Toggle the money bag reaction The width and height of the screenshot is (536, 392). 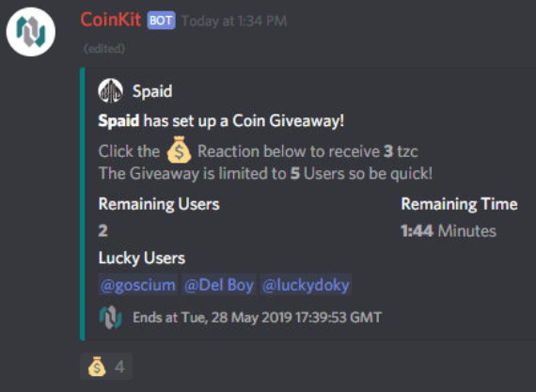pos(106,367)
